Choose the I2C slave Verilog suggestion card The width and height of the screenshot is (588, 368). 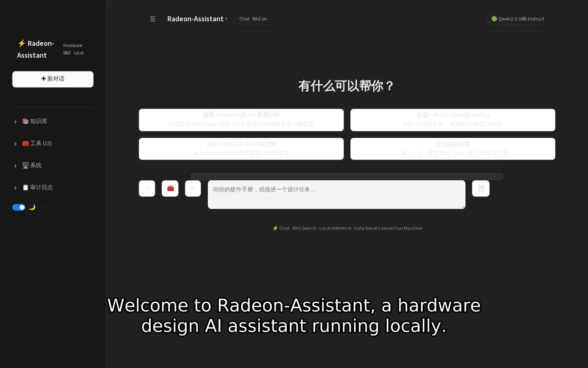coord(453,120)
